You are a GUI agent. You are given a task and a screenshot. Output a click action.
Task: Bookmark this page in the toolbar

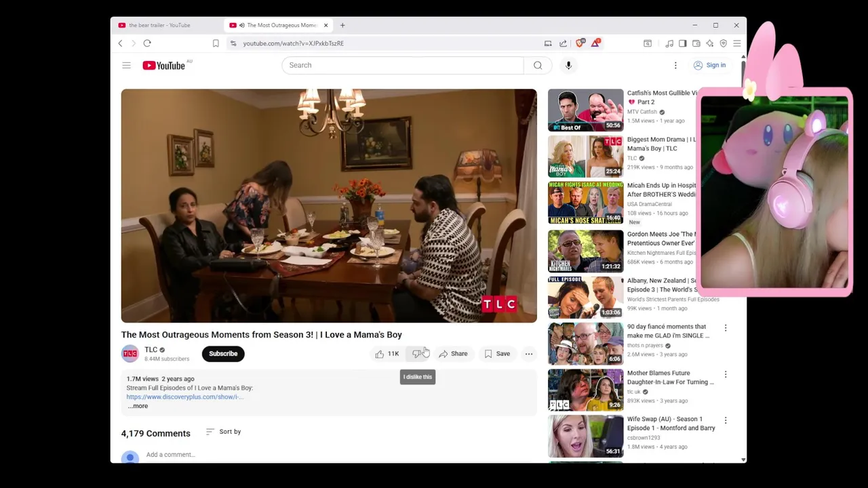pos(216,43)
